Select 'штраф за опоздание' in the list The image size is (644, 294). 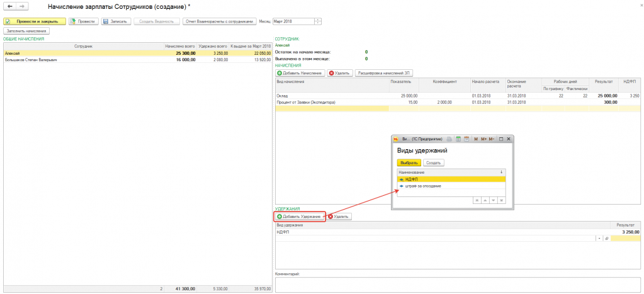(x=451, y=186)
